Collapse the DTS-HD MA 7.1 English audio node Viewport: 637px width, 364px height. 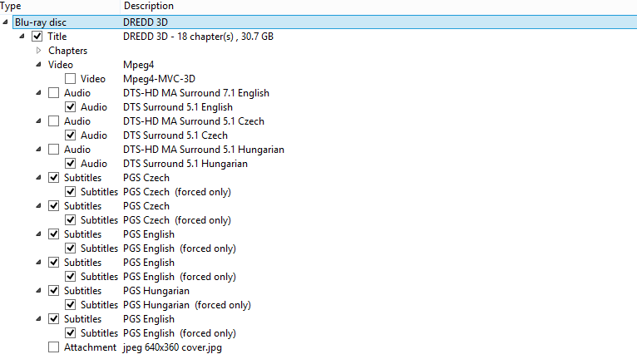38,92
